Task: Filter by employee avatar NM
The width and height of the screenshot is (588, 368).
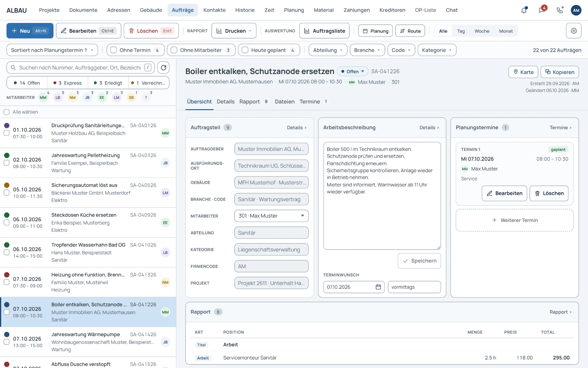Action: click(x=73, y=97)
